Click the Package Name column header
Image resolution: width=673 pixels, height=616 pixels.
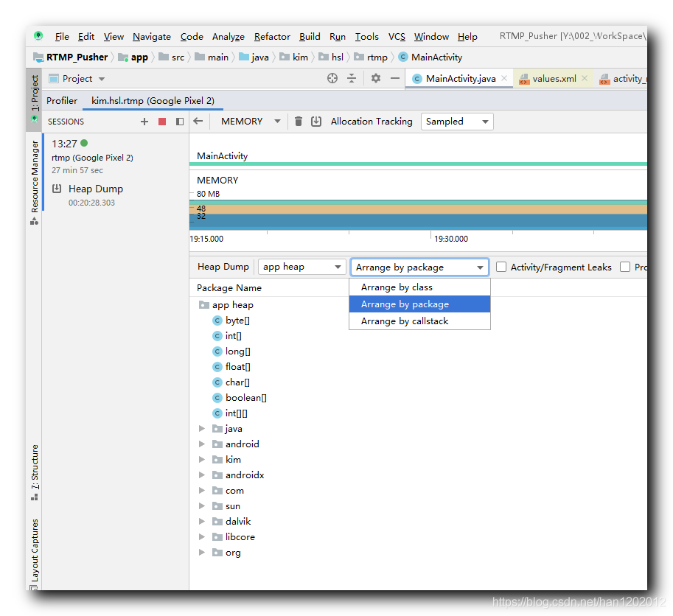[x=229, y=288]
